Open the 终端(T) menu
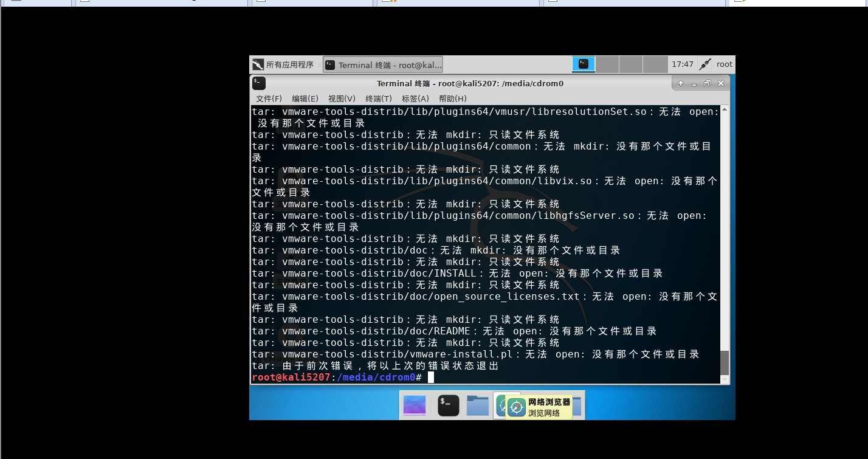 pyautogui.click(x=379, y=98)
